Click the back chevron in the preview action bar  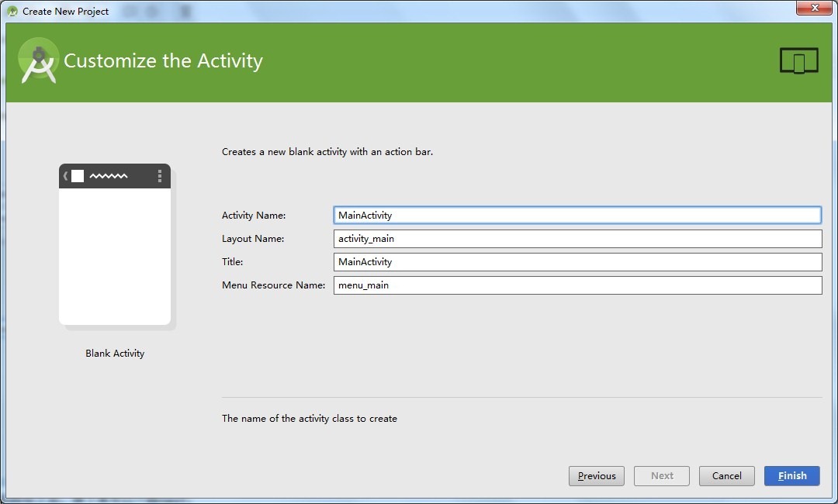click(x=65, y=176)
